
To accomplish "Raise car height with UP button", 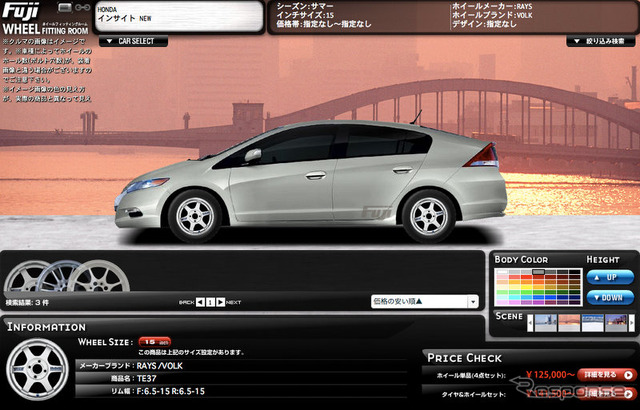I will tap(610, 277).
